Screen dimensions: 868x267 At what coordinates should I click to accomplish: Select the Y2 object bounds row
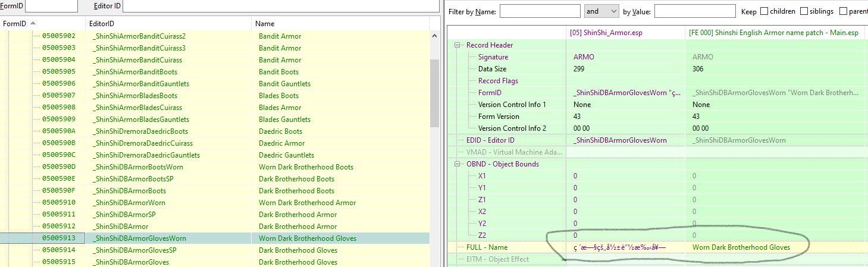657,224
